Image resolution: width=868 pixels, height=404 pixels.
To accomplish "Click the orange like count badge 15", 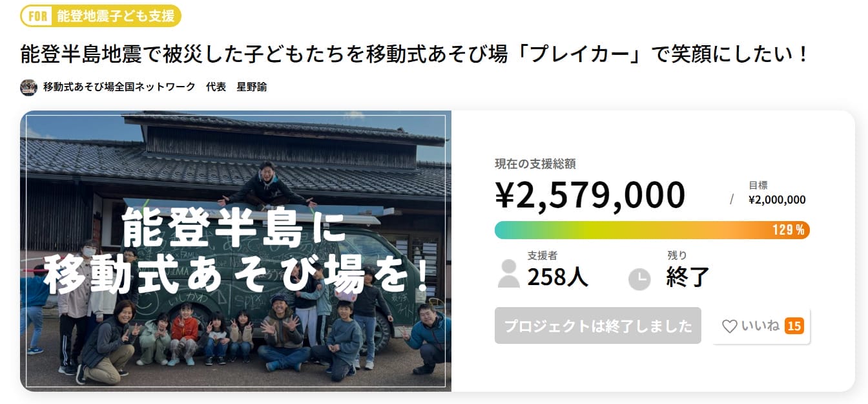I will (794, 326).
